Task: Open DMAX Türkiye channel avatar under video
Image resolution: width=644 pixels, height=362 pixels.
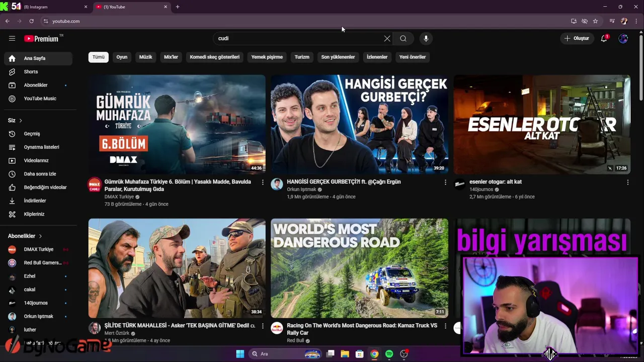Action: click(95, 185)
